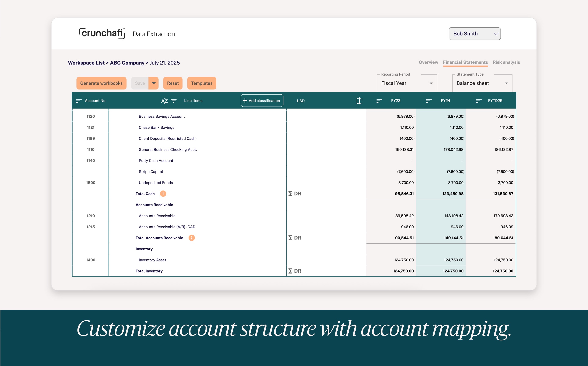The height and width of the screenshot is (366, 588).
Task: Click the FYTD25 column sort icon
Action: [478, 101]
